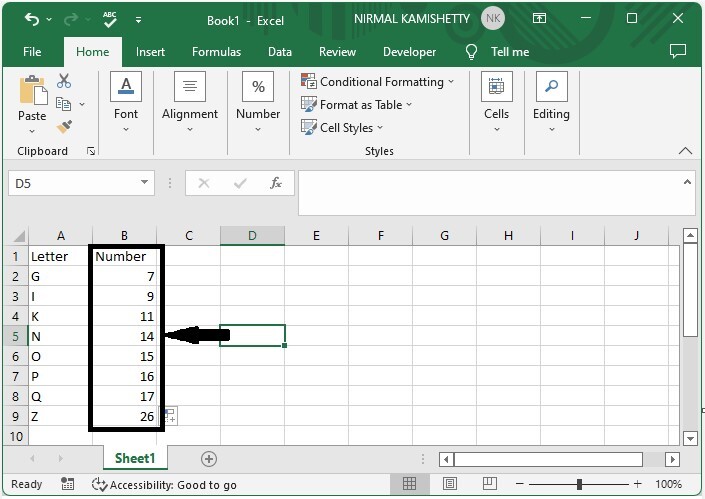705x499 pixels.
Task: Click the macro recording status icon
Action: pyautogui.click(x=67, y=484)
